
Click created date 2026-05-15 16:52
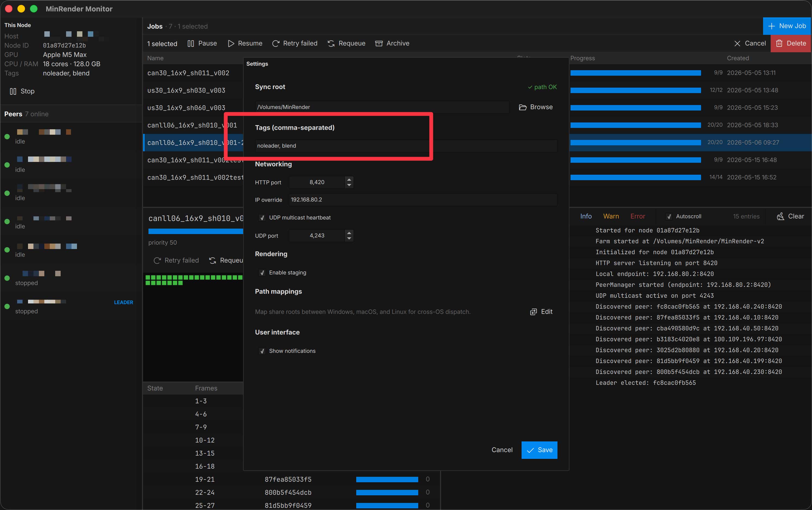(752, 177)
